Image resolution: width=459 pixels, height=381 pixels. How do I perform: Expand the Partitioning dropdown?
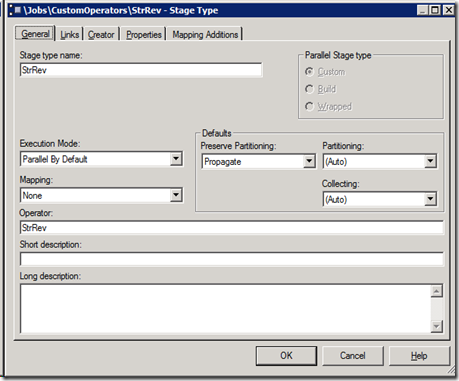430,162
